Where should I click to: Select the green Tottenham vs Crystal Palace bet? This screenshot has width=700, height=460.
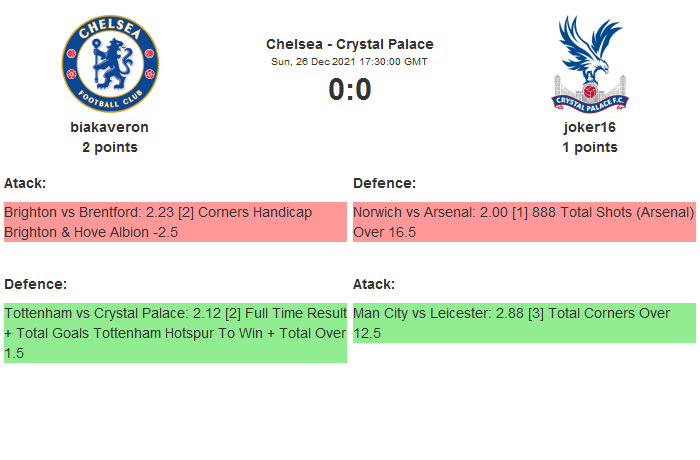coord(175,333)
